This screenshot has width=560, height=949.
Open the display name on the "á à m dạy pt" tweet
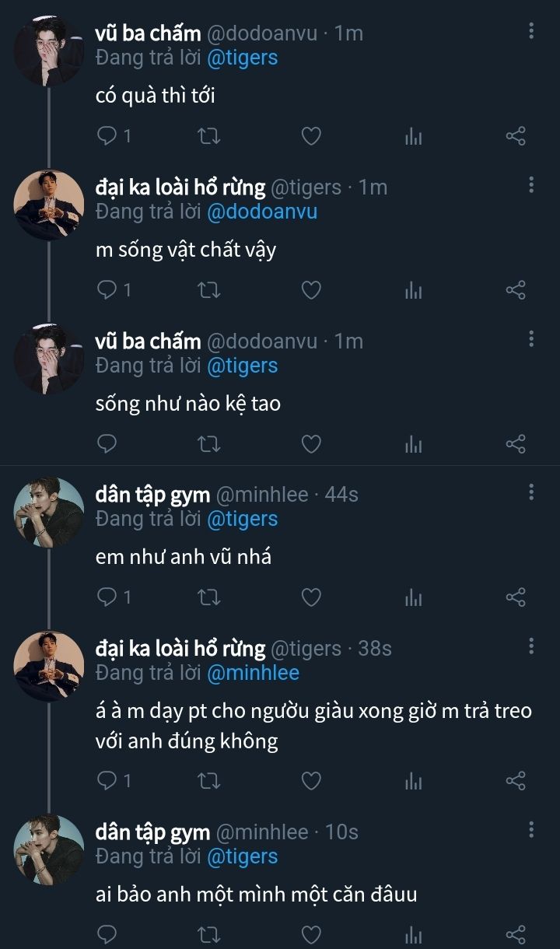pyautogui.click(x=180, y=648)
